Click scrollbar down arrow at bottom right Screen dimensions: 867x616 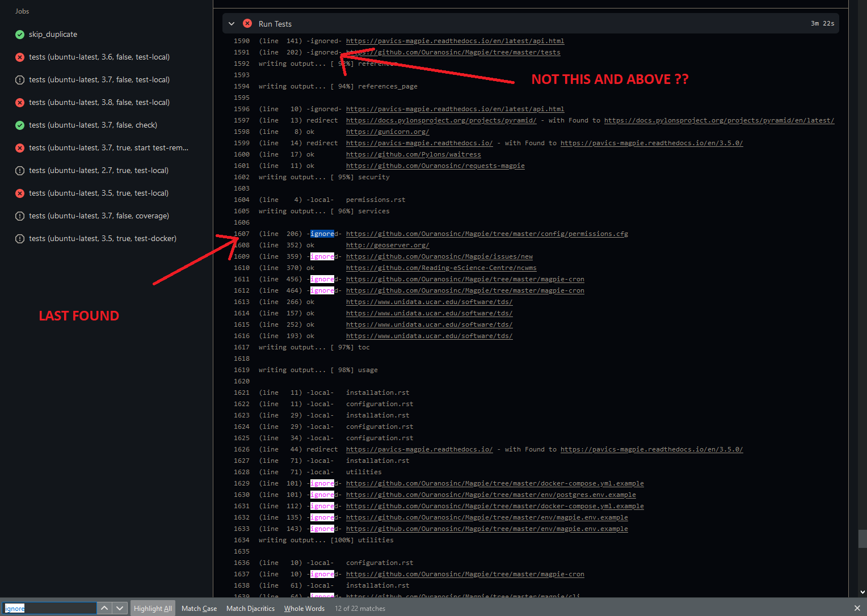pyautogui.click(x=862, y=592)
